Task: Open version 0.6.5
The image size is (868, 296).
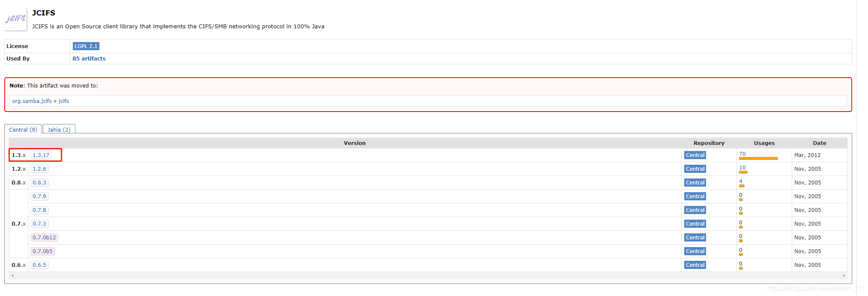Action: [x=39, y=265]
